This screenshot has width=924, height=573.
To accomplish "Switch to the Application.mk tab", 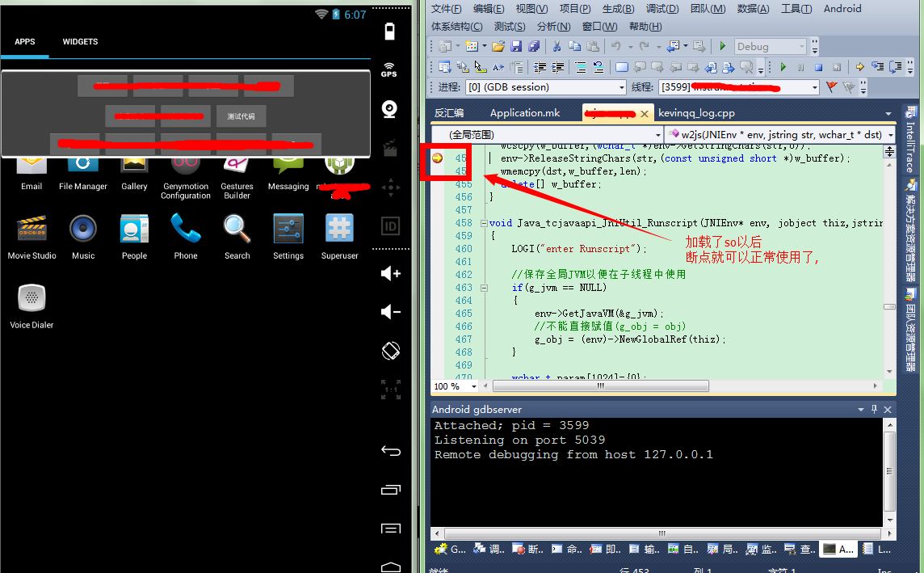I will [525, 113].
